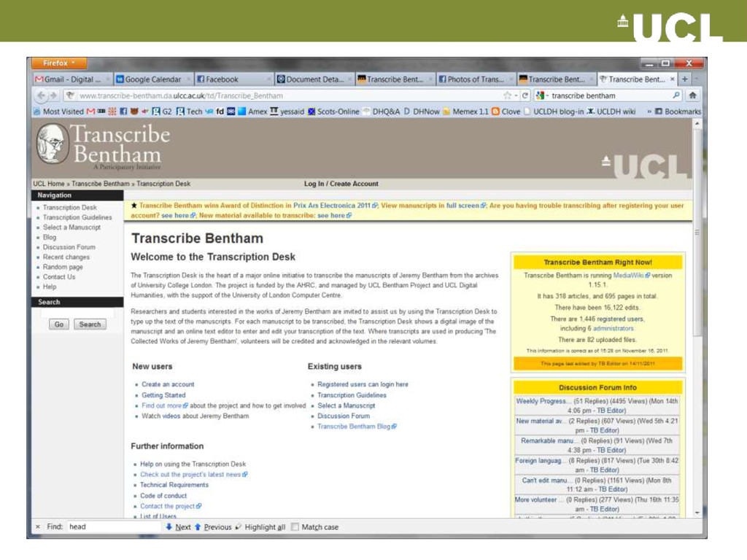Close the active Transcribe Bentham tab
Screen dimensions: 747x560
(x=672, y=79)
